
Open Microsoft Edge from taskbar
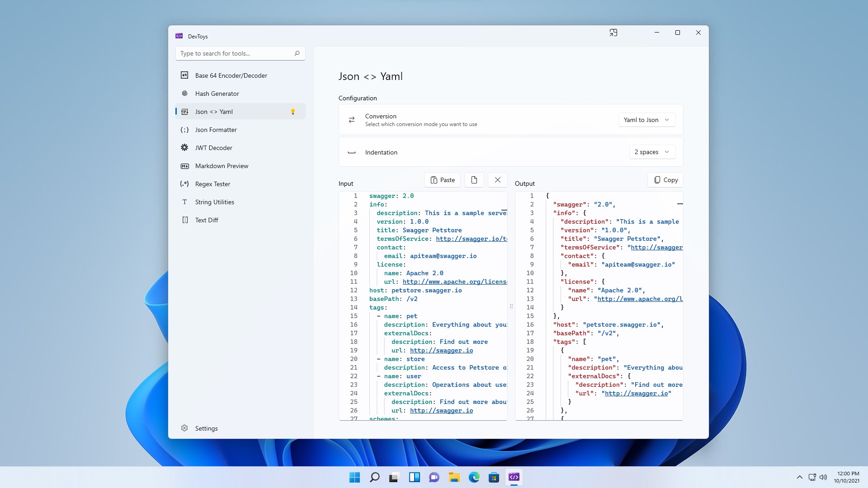point(474,477)
